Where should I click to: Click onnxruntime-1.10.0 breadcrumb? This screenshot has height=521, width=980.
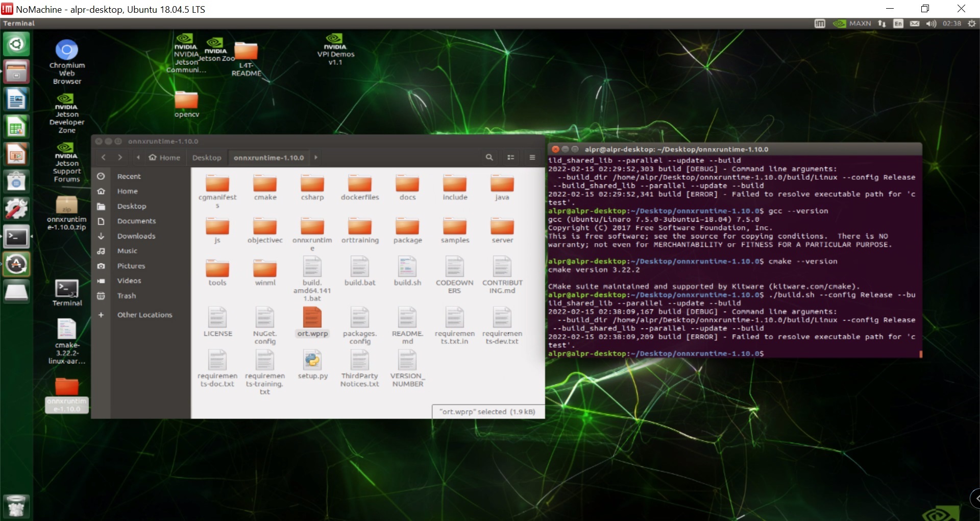pyautogui.click(x=269, y=157)
